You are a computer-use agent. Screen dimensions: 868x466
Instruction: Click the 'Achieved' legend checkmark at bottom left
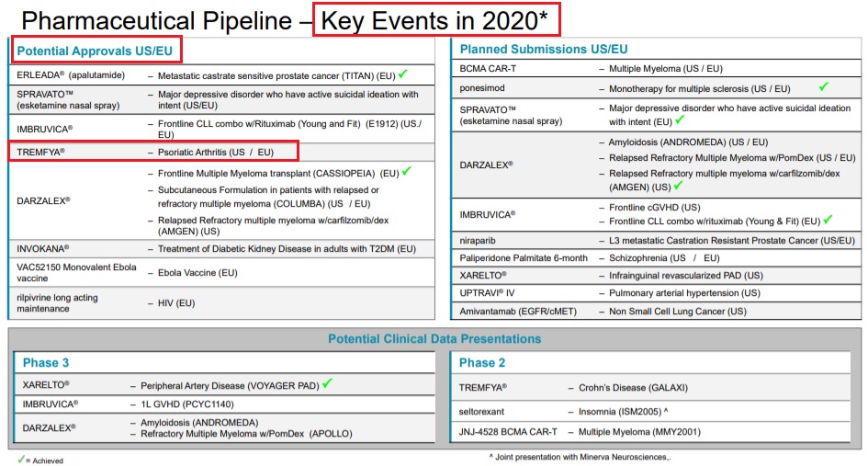point(21,459)
